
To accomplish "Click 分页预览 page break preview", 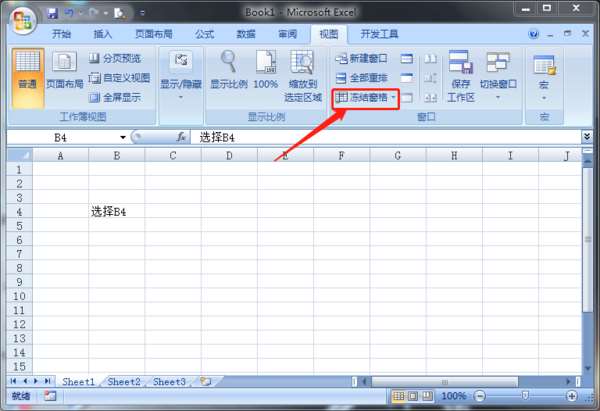I will click(x=116, y=59).
